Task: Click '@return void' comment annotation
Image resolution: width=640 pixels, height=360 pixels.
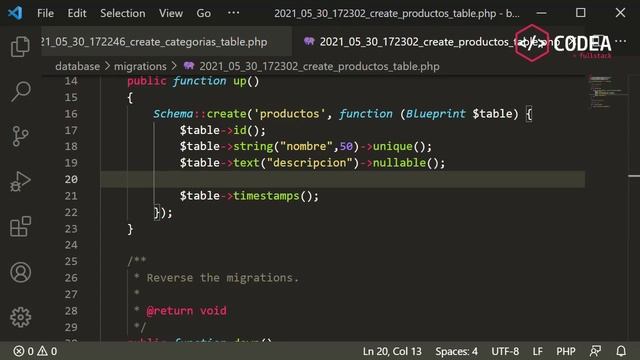Action: [x=187, y=311]
